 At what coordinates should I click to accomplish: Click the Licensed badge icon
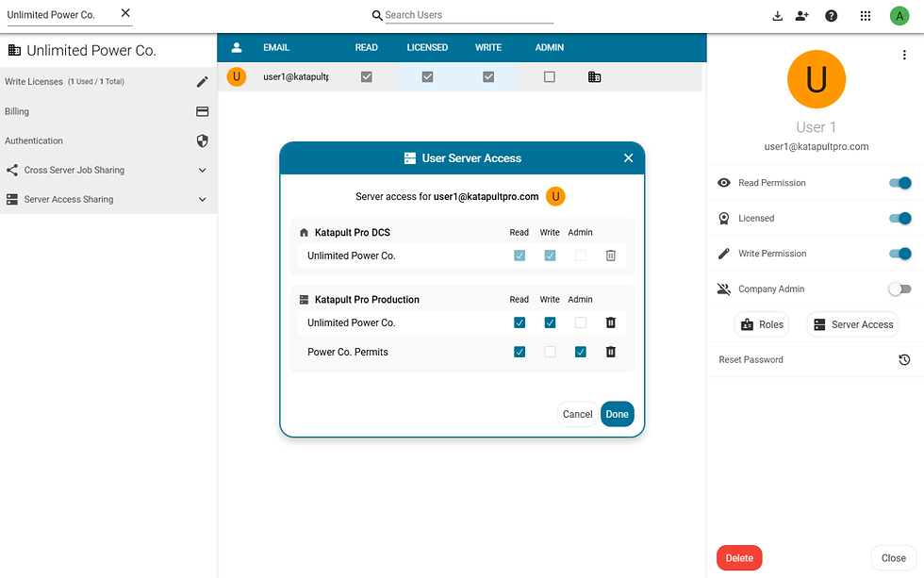point(724,219)
